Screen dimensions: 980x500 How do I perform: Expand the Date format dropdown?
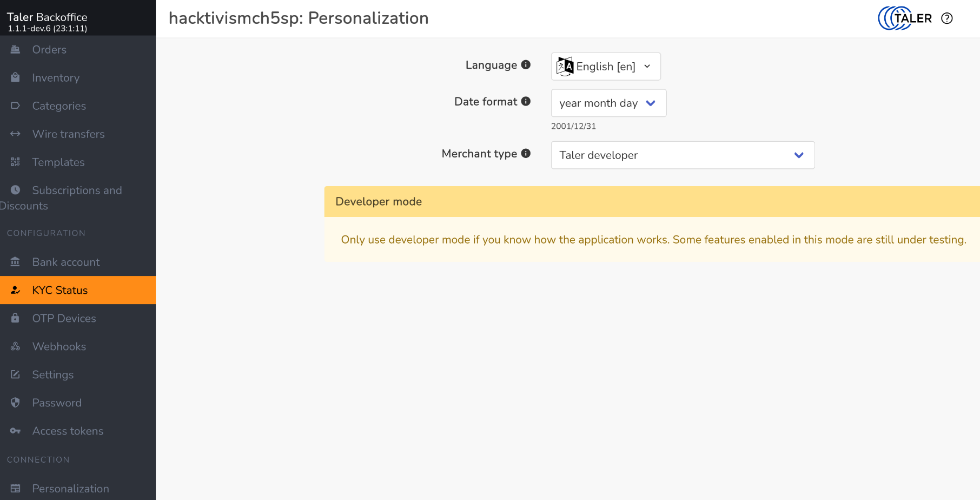coord(608,103)
